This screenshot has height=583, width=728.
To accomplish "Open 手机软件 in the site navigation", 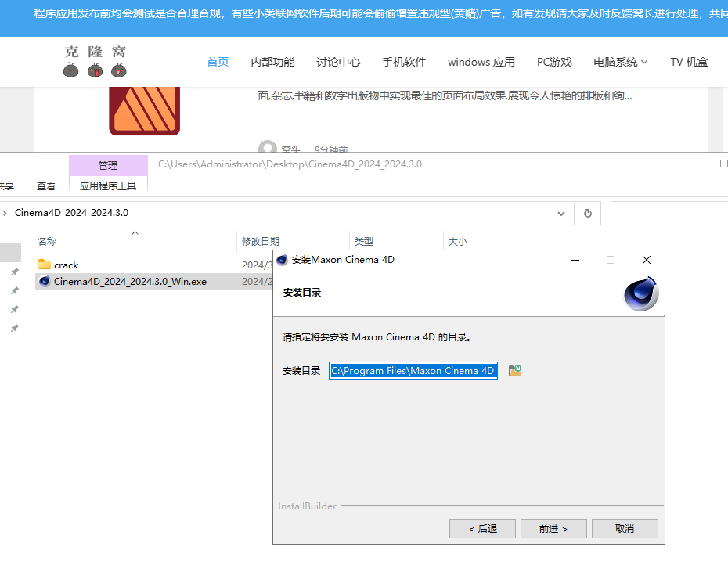I will tap(404, 62).
